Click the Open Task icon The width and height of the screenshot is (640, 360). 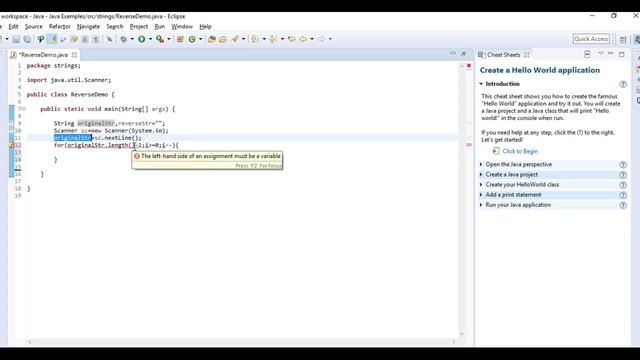222,39
